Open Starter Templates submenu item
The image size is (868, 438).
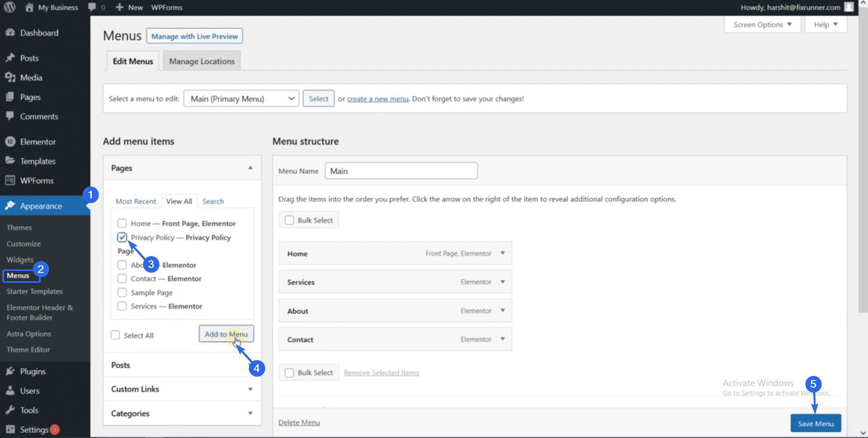(35, 291)
